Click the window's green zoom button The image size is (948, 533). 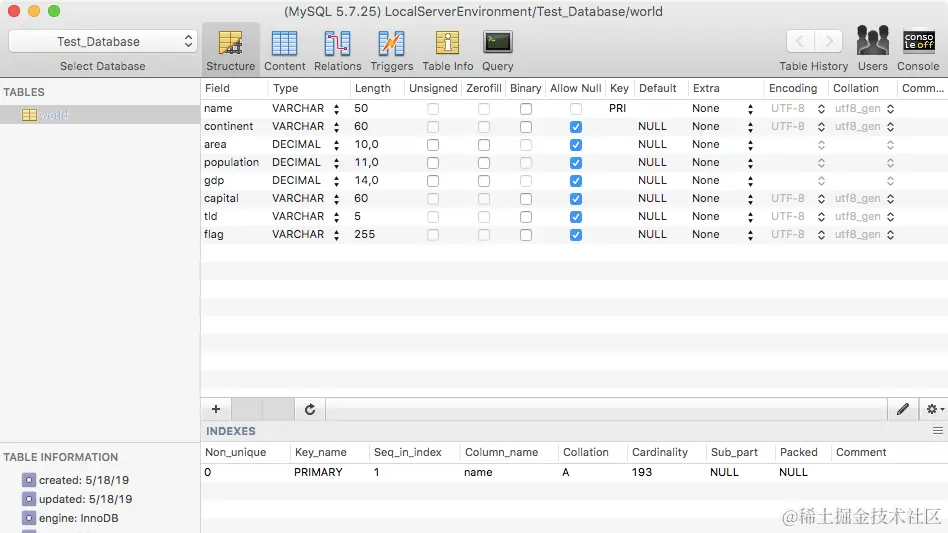[54, 11]
